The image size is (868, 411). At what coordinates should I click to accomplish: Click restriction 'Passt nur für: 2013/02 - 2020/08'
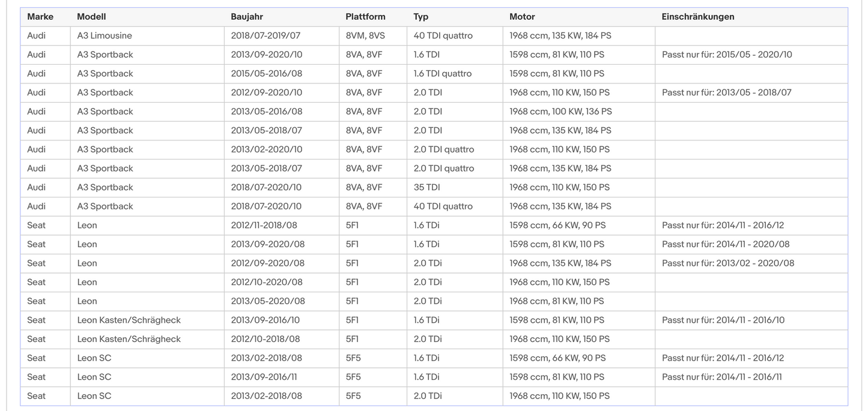pyautogui.click(x=728, y=263)
